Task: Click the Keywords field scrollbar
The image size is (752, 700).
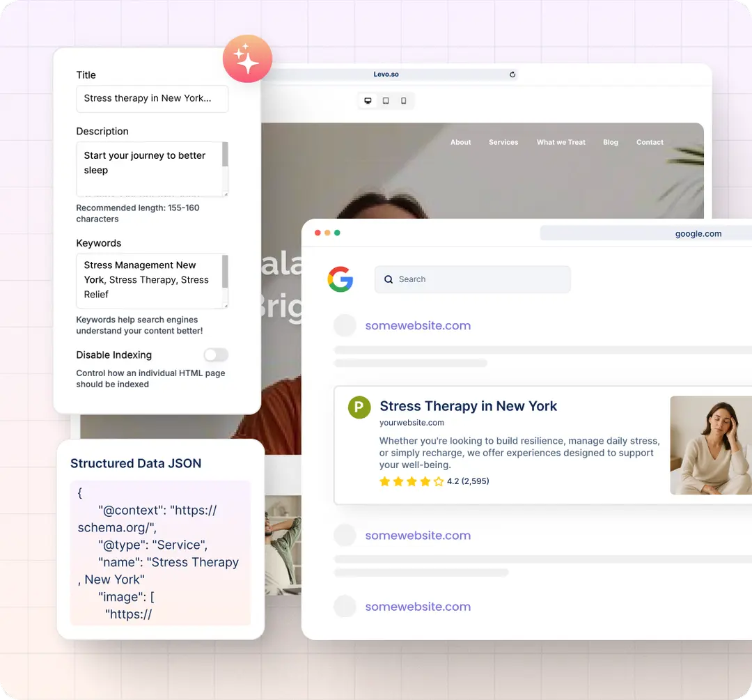Action: pos(225,272)
